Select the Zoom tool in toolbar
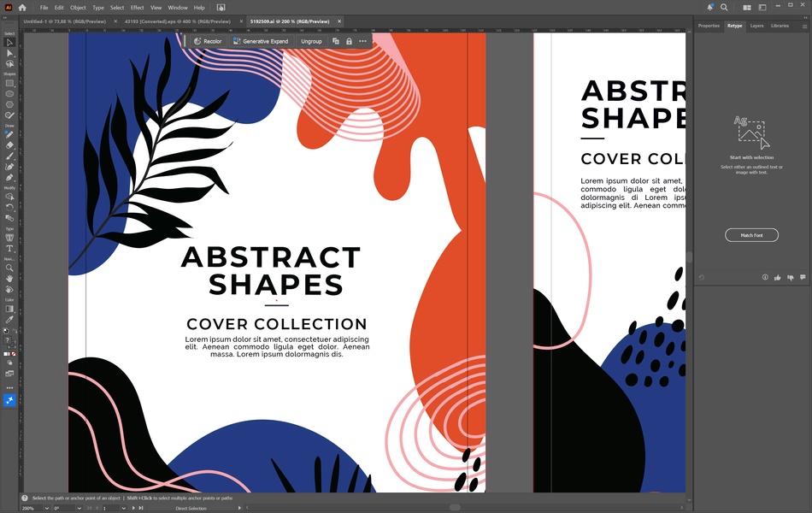This screenshot has width=812, height=513. [x=9, y=268]
